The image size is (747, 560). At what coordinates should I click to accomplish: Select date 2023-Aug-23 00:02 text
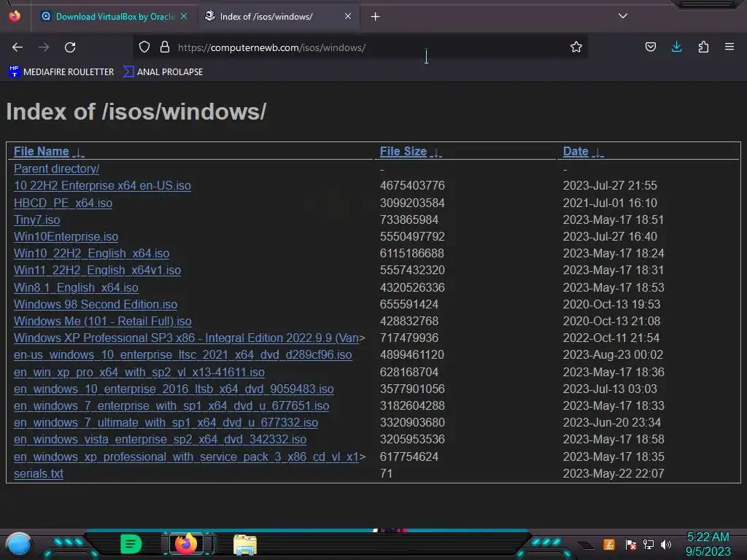[613, 355]
